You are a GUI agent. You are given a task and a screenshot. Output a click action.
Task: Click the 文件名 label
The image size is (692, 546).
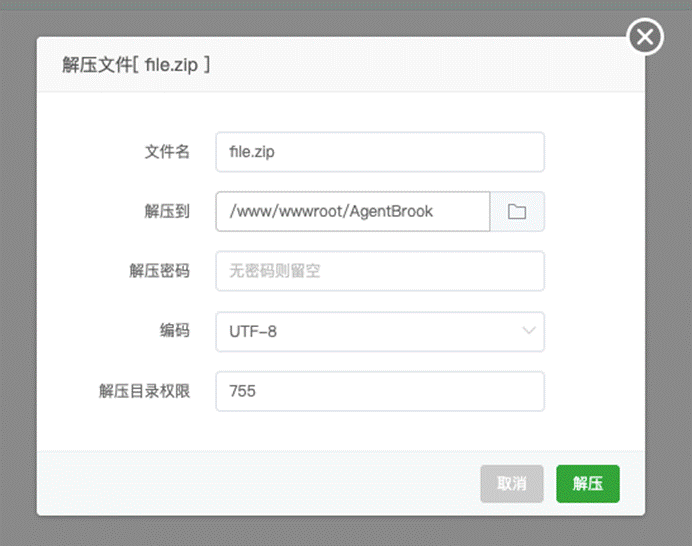[167, 152]
